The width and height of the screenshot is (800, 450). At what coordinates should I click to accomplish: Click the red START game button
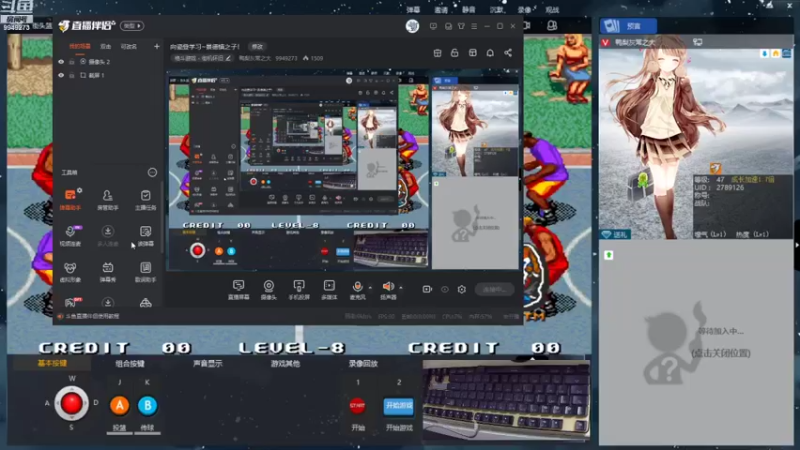pos(358,406)
